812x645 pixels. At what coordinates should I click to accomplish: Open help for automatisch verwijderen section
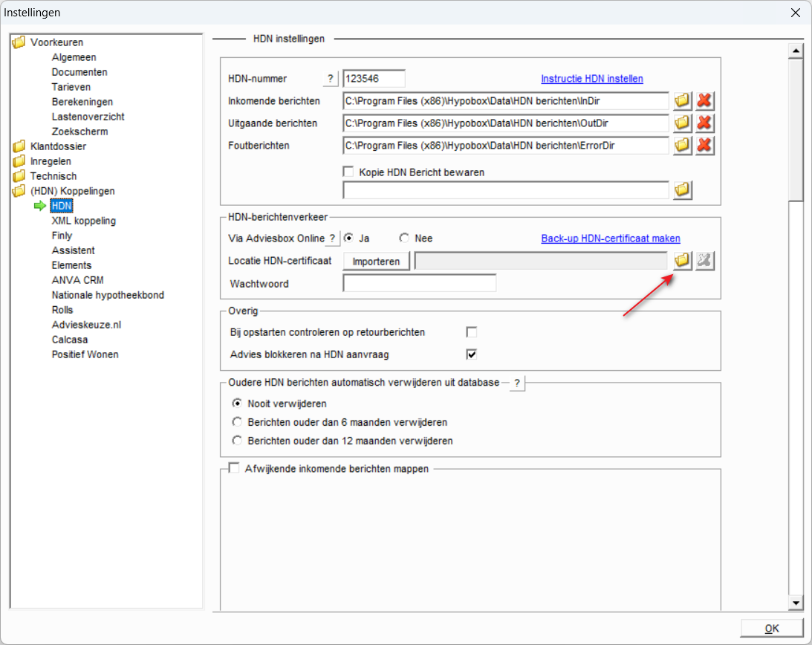[x=517, y=383]
